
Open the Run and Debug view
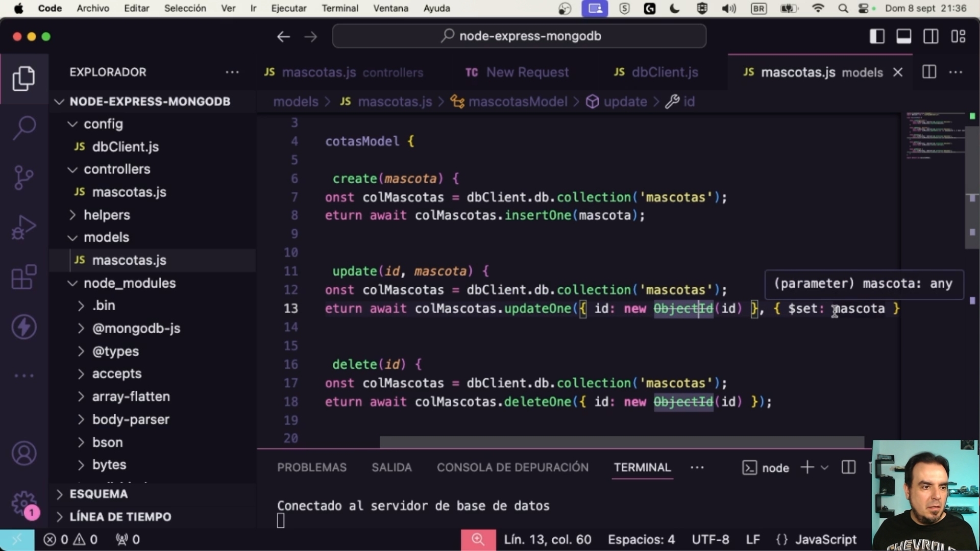(23, 227)
